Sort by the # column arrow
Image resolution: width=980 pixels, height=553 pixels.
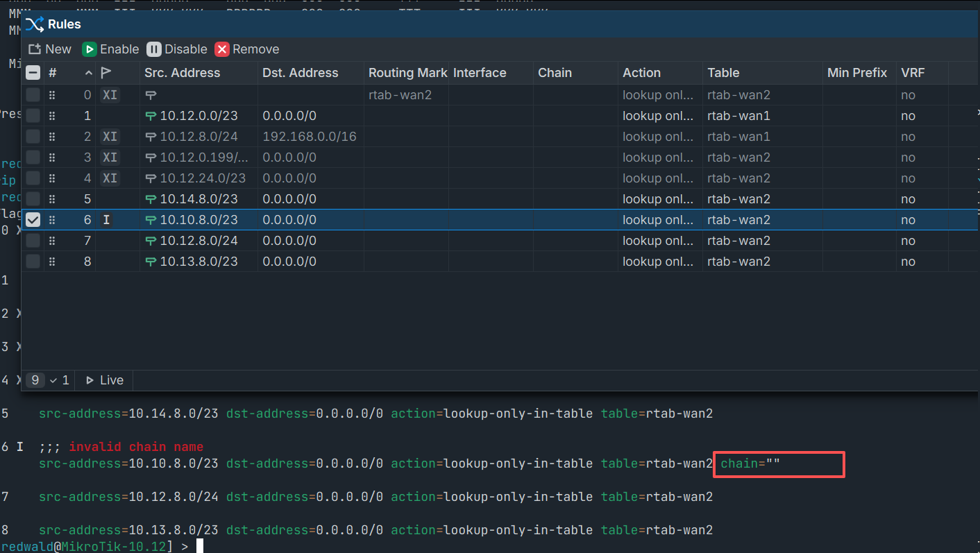pyautogui.click(x=88, y=73)
